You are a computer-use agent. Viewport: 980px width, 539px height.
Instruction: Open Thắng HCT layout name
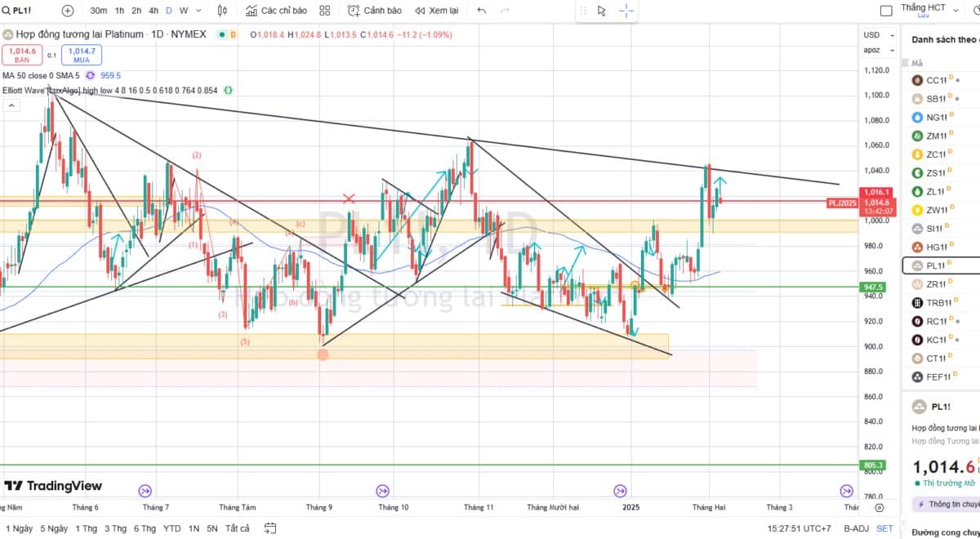(x=923, y=7)
